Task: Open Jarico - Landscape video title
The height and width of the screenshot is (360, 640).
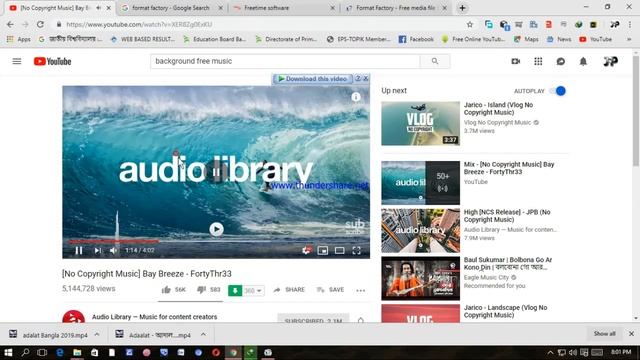Action: click(x=505, y=311)
